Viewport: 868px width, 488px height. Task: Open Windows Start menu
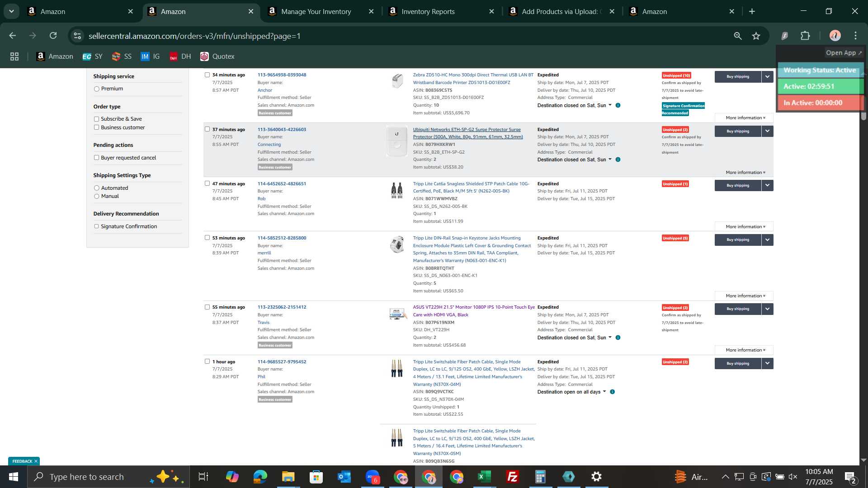click(x=14, y=477)
